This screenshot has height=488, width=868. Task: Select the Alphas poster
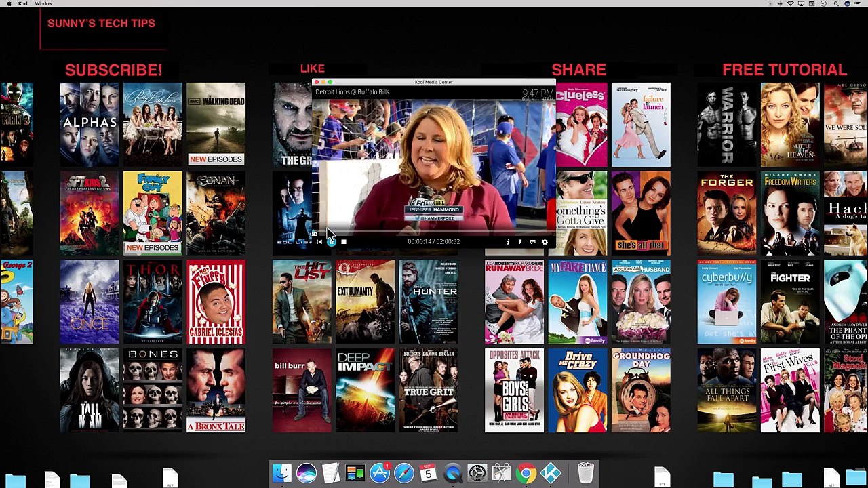pyautogui.click(x=90, y=125)
